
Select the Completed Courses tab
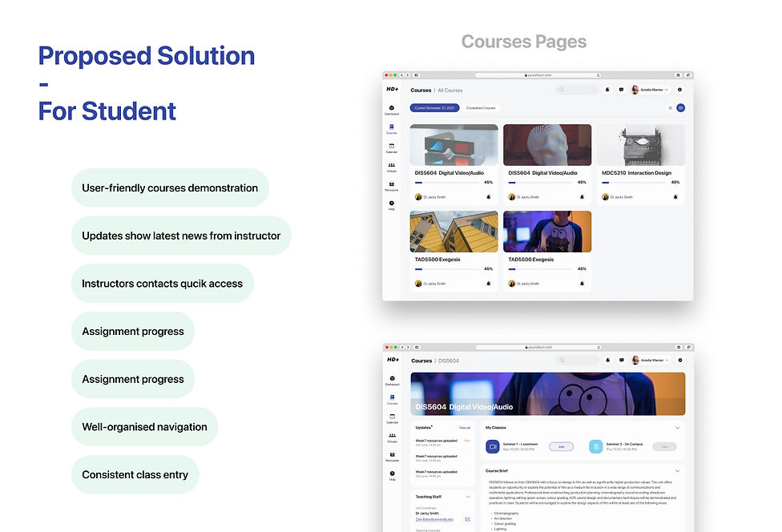click(x=481, y=107)
